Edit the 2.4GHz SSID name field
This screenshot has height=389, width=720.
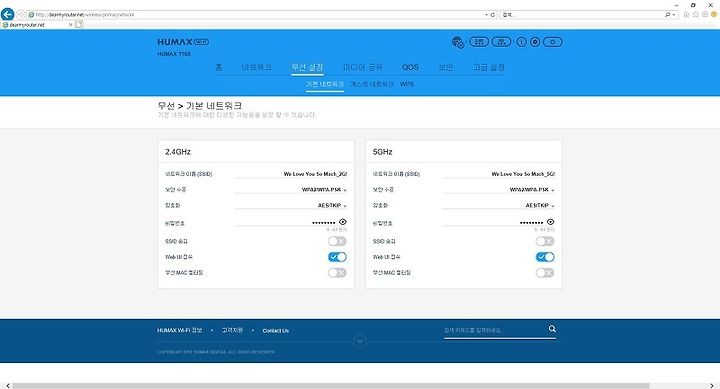[x=291, y=174]
